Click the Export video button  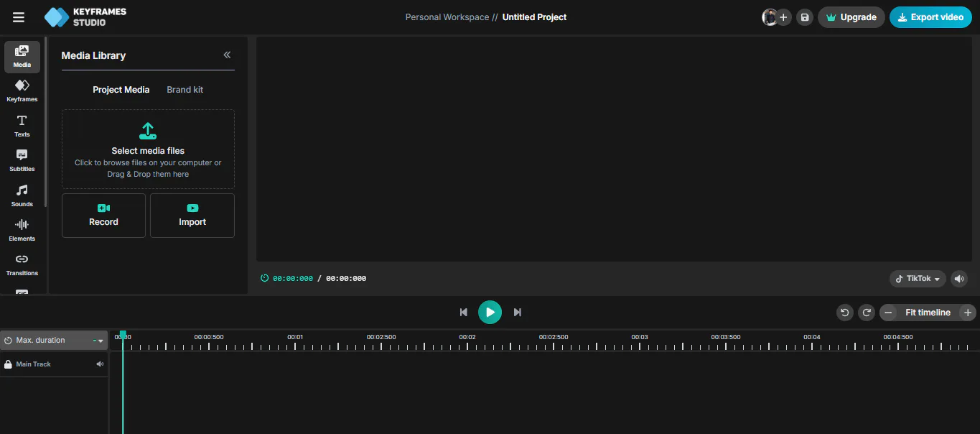tap(930, 17)
